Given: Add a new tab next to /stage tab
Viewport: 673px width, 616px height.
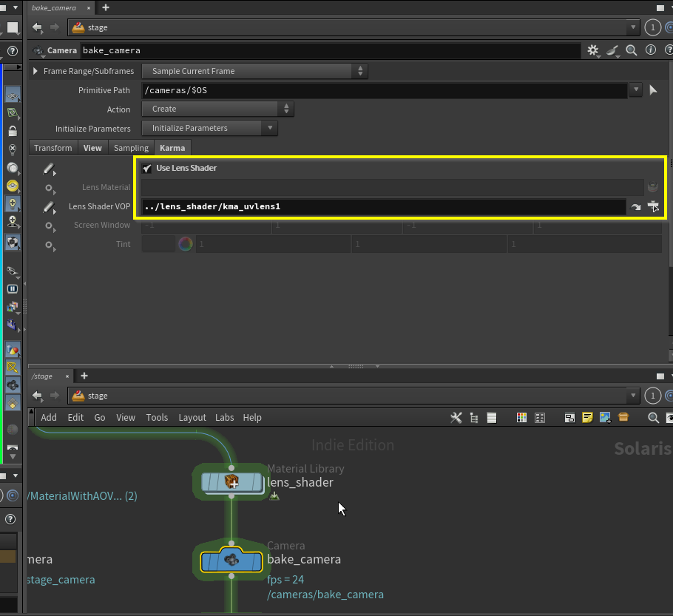Looking at the screenshot, I should (84, 376).
